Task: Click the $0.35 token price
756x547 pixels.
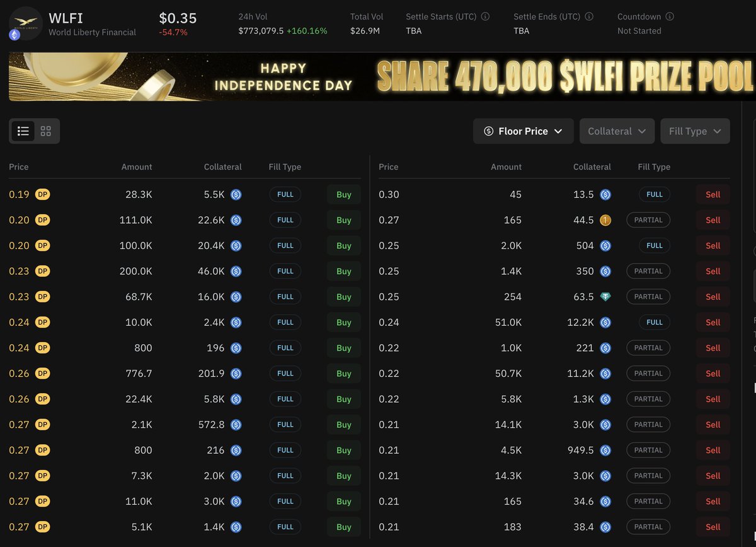Action: pos(178,18)
